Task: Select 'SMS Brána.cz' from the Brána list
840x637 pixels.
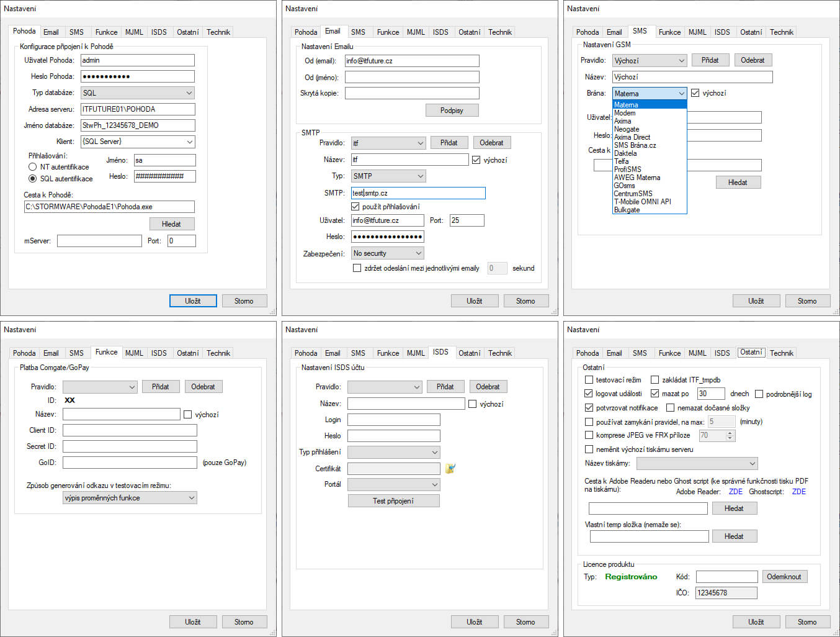Action: click(x=635, y=145)
